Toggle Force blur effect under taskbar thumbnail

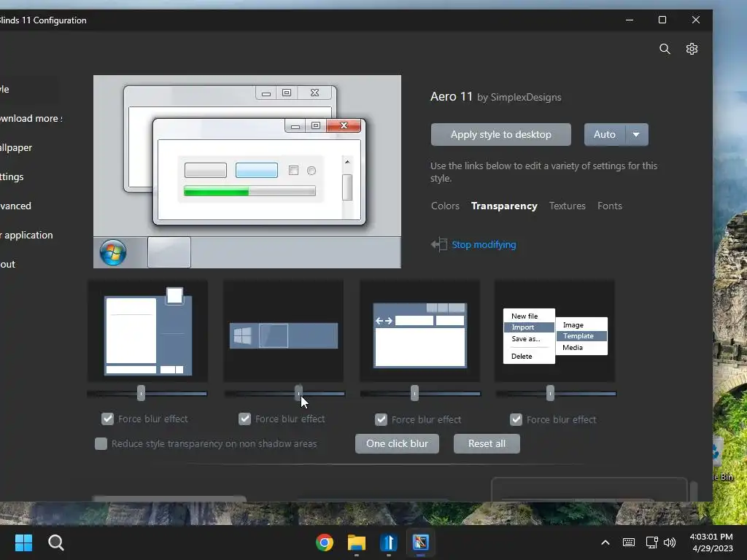click(x=245, y=419)
